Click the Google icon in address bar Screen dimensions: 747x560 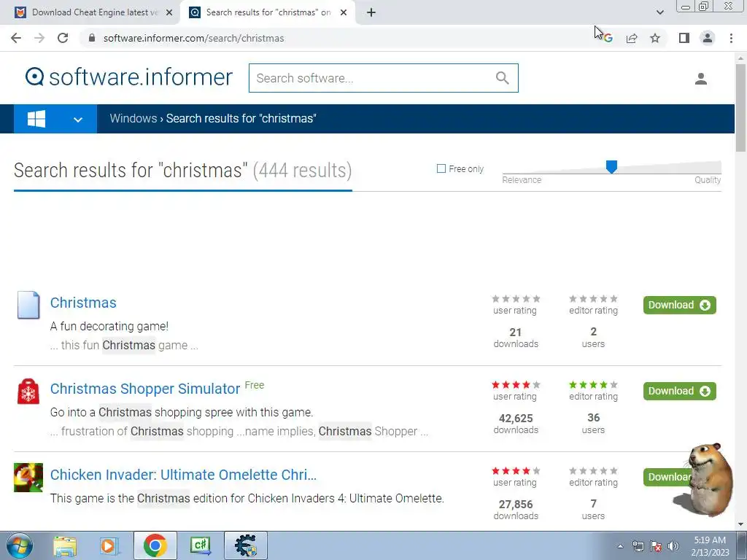608,38
